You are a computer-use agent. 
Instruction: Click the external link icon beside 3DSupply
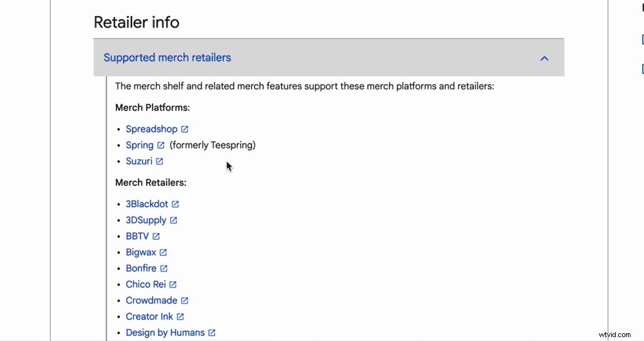pyautogui.click(x=174, y=220)
